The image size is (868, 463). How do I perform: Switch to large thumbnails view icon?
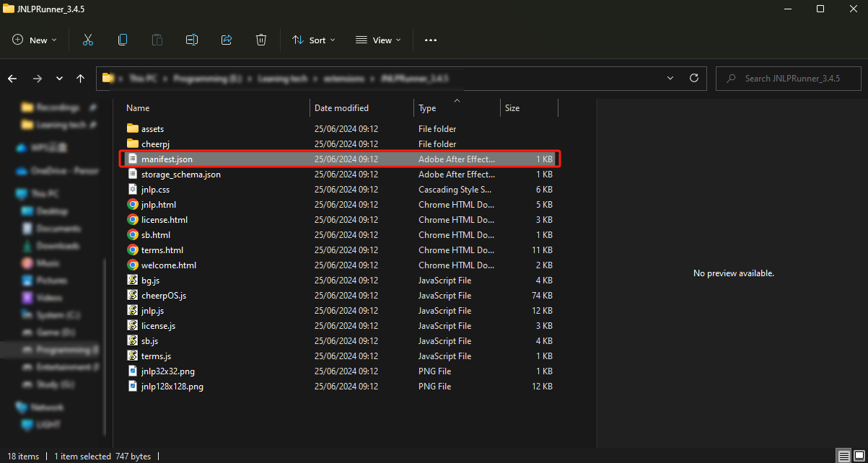(x=859, y=456)
